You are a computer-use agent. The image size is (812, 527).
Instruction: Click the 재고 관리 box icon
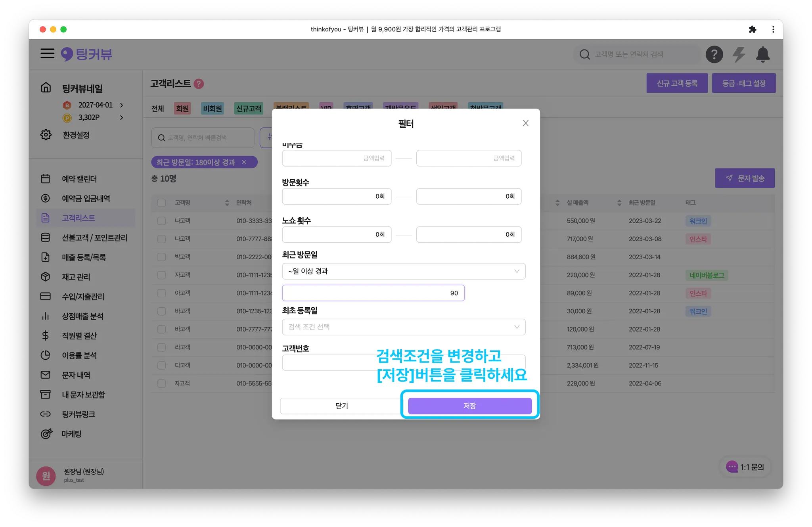(x=46, y=277)
